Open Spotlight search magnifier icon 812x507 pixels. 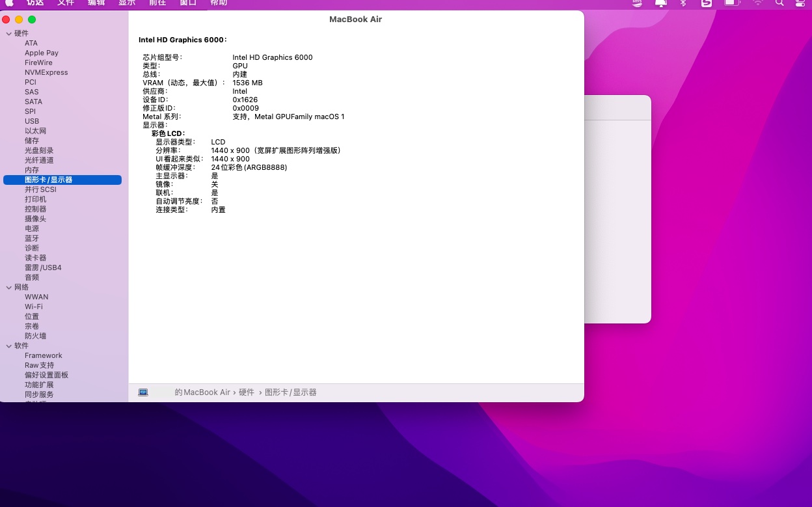click(x=779, y=3)
